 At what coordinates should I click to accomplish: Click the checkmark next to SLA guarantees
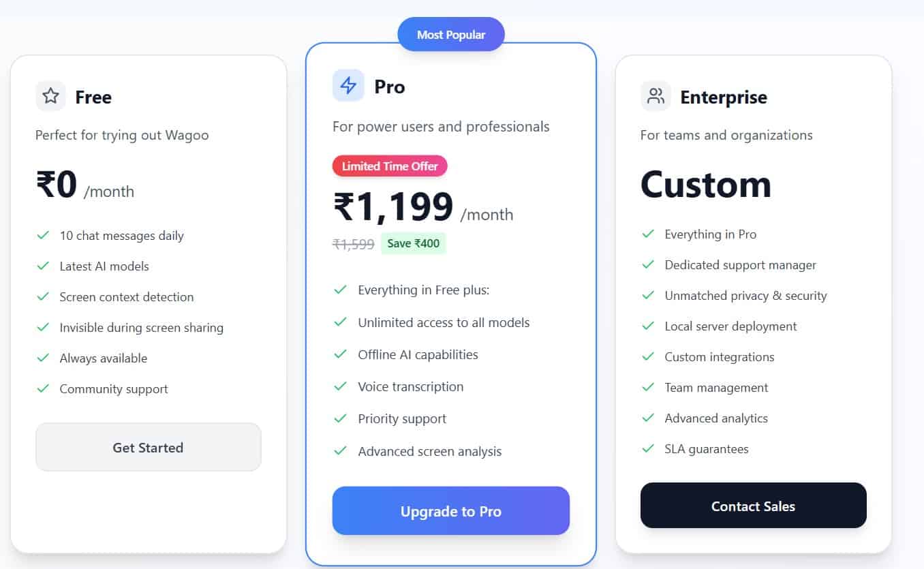pos(647,448)
